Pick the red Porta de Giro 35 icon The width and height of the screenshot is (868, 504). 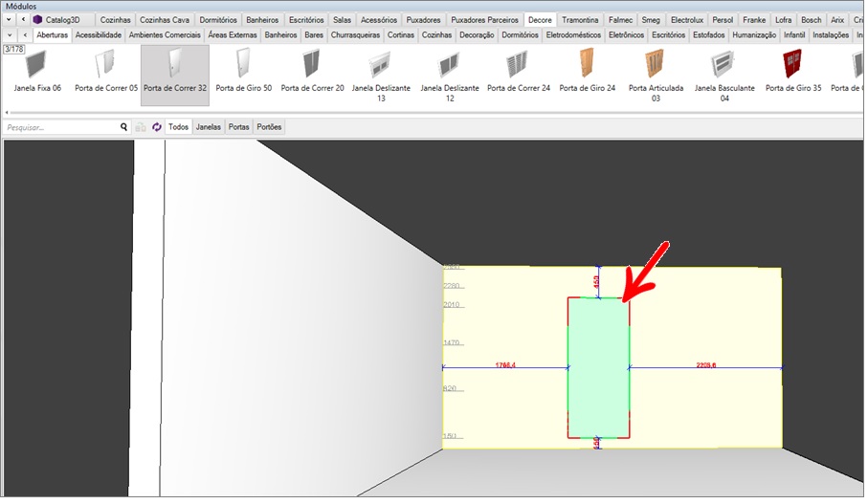tap(791, 65)
